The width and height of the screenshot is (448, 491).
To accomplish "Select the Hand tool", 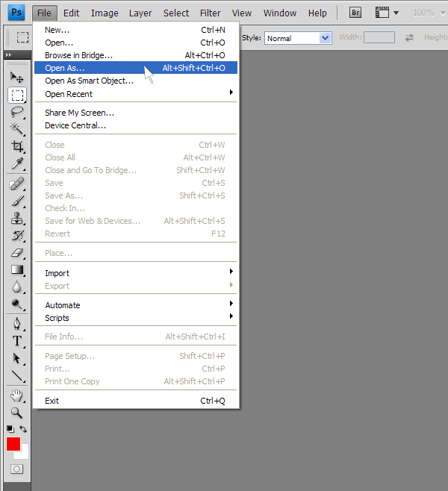I will coord(17,395).
